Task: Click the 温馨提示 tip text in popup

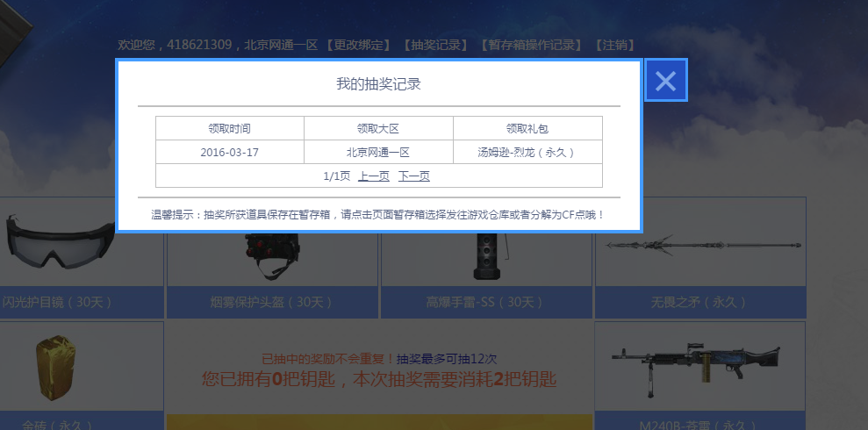Action: 378,215
